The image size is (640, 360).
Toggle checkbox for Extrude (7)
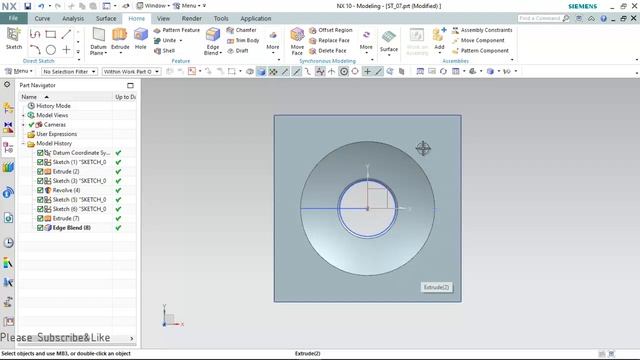pos(40,218)
